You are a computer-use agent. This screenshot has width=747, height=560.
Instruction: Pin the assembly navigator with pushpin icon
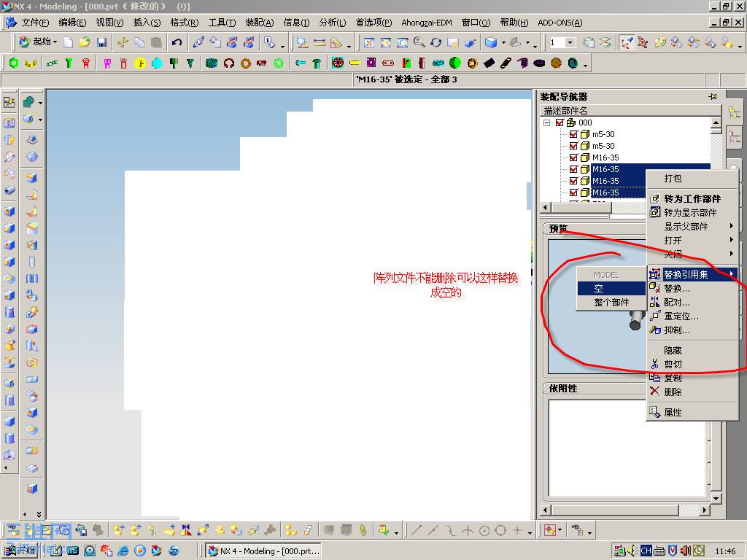(713, 97)
